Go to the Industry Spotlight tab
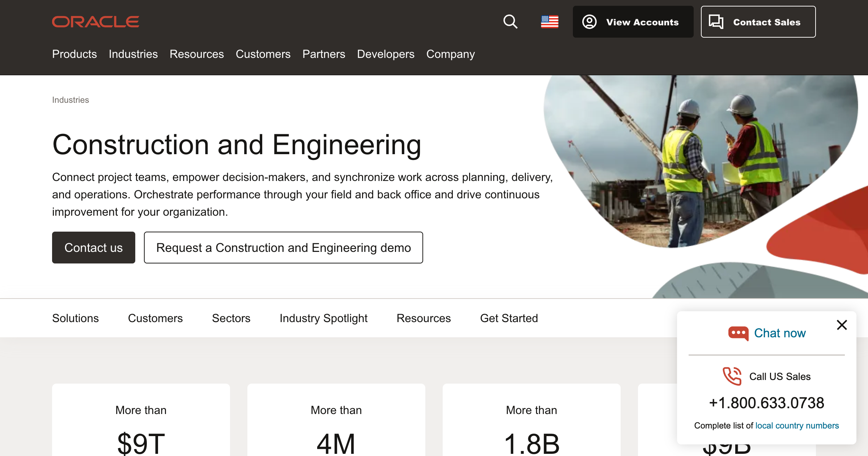This screenshot has width=868, height=456. [323, 318]
